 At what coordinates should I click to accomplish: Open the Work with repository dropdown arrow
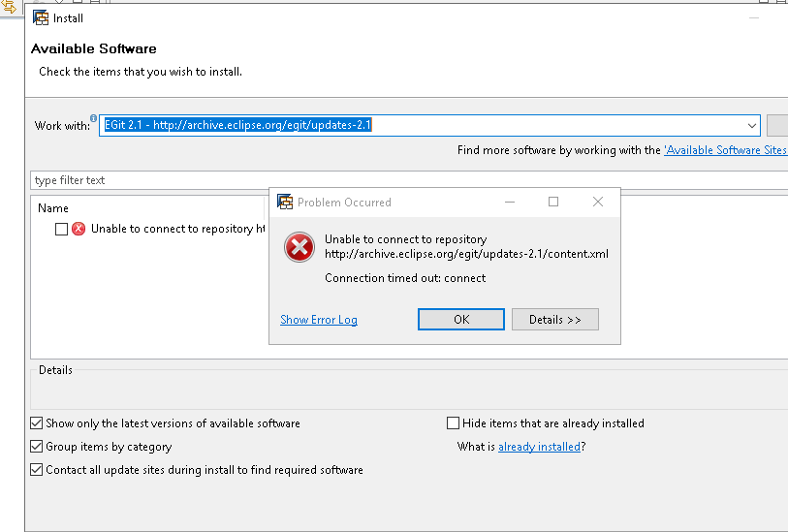(x=752, y=126)
